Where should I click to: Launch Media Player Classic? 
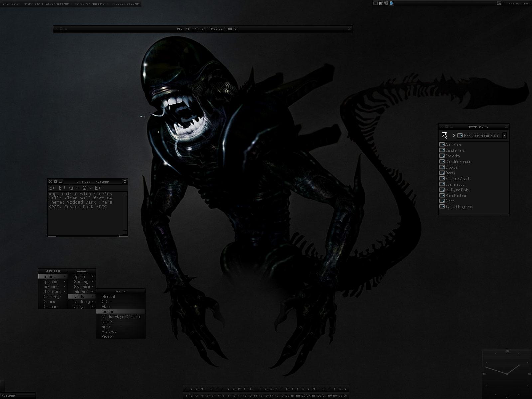click(x=121, y=316)
